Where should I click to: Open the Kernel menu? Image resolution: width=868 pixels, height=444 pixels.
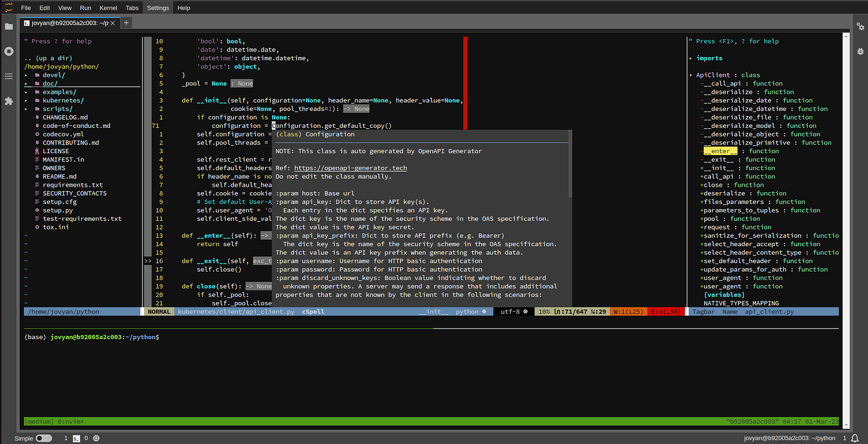tap(108, 8)
